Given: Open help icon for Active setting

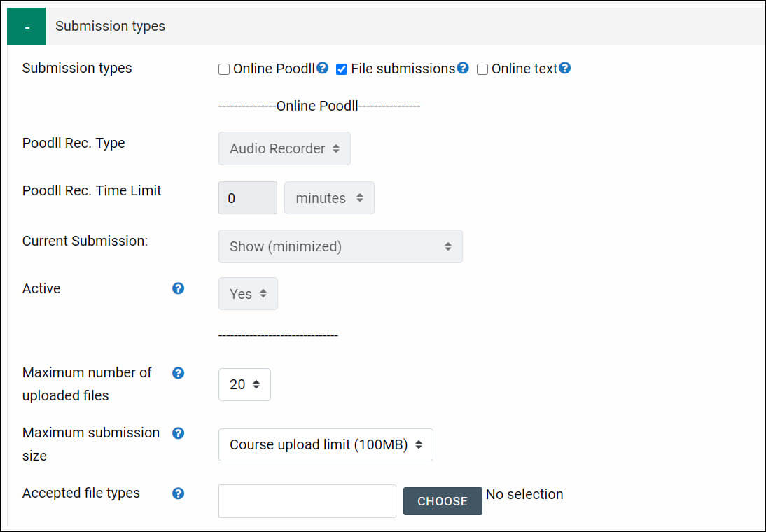Looking at the screenshot, I should pyautogui.click(x=179, y=288).
